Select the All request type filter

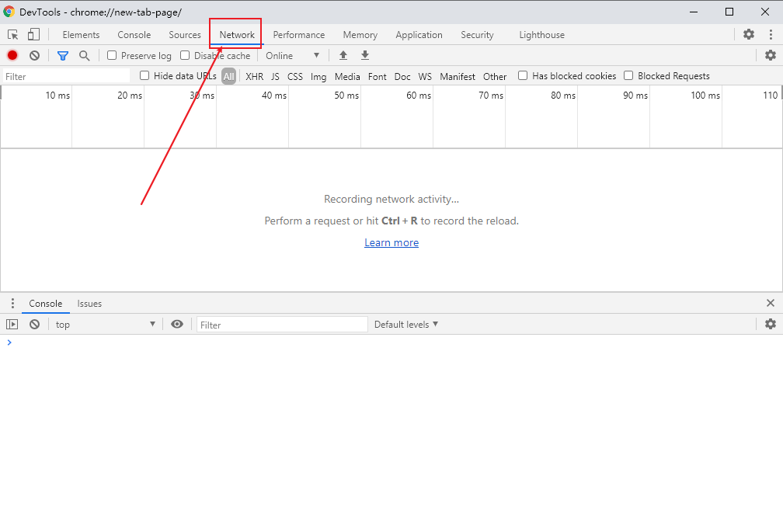click(228, 76)
